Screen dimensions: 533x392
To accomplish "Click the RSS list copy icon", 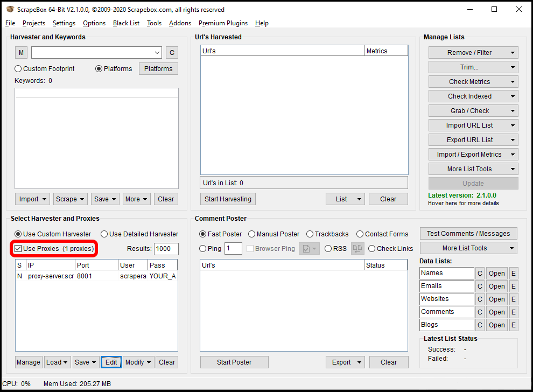I will [357, 248].
